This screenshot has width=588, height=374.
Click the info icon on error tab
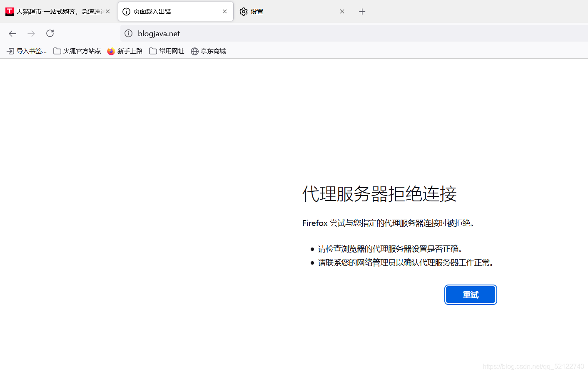(x=127, y=12)
